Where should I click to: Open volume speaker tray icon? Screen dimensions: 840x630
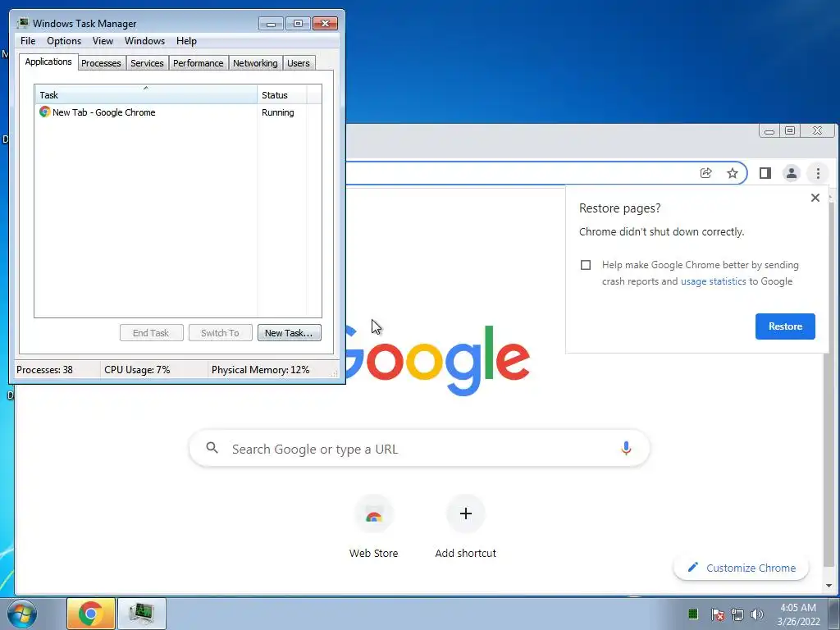pos(757,614)
